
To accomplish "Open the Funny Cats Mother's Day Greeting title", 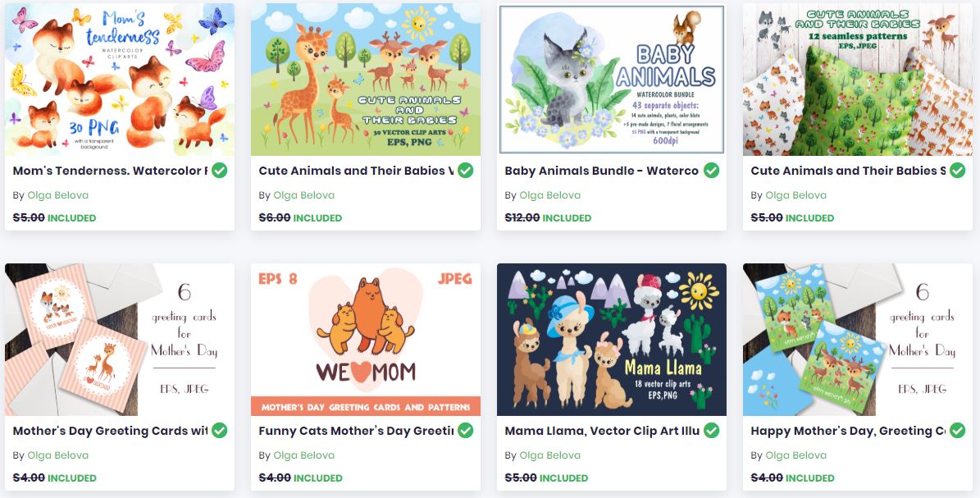I will click(x=356, y=431).
